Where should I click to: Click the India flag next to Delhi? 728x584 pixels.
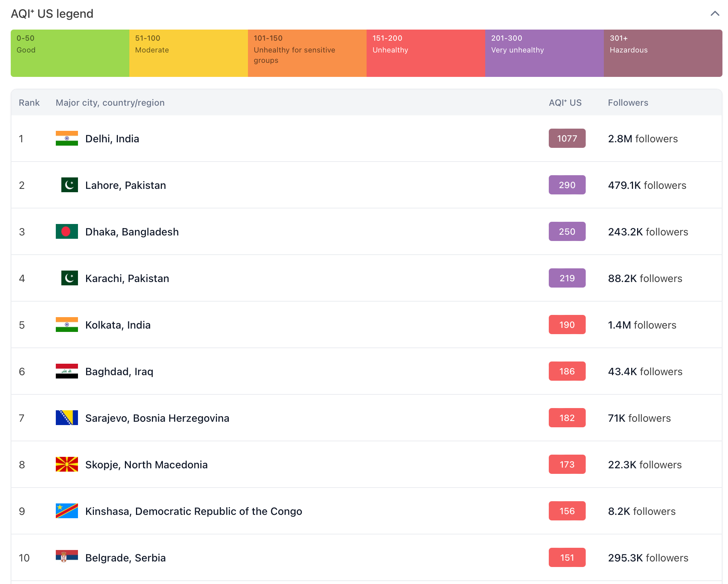tap(67, 138)
